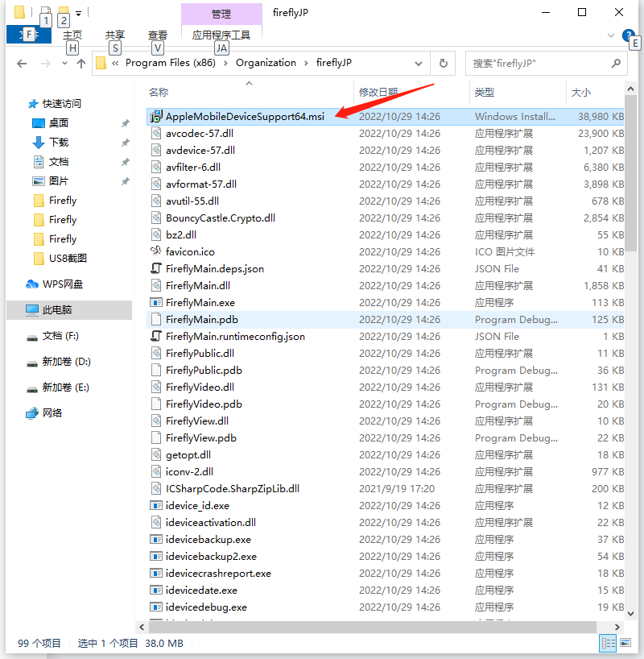Click Organization in the breadcrumb path
The width and height of the screenshot is (644, 659).
click(266, 62)
